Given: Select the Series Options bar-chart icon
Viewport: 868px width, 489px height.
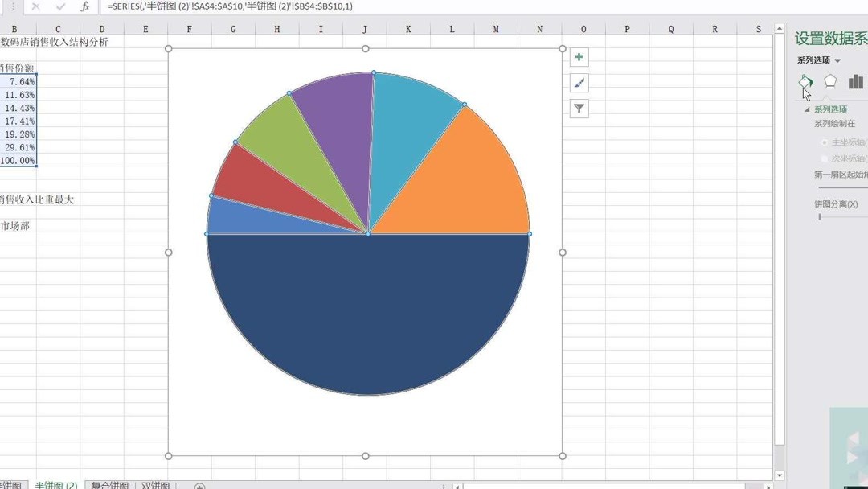Looking at the screenshot, I should coord(855,80).
